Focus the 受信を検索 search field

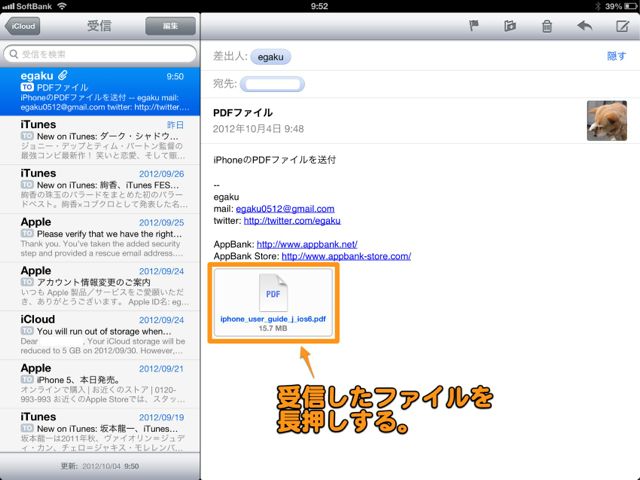pyautogui.click(x=100, y=54)
